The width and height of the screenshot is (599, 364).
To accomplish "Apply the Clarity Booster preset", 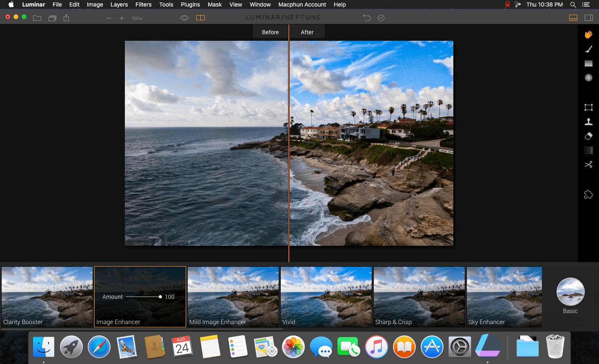I will pyautogui.click(x=47, y=297).
